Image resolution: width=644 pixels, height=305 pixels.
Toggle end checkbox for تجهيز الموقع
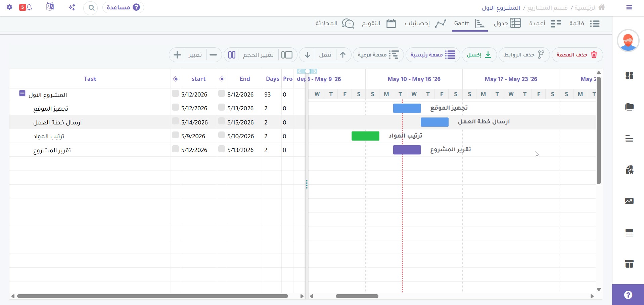click(221, 107)
